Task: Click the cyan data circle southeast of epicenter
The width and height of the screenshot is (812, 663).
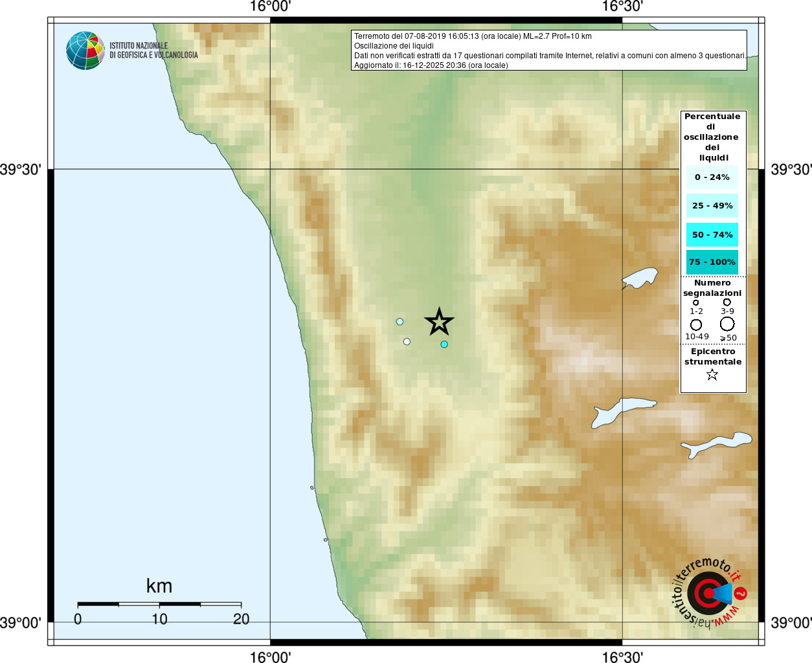Action: pyautogui.click(x=444, y=344)
